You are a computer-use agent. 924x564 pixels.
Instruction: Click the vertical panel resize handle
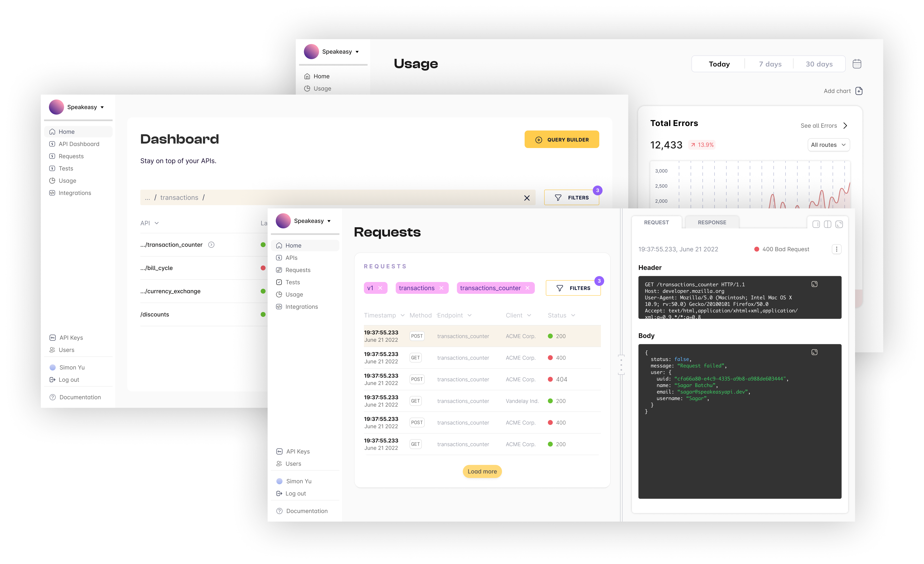621,365
